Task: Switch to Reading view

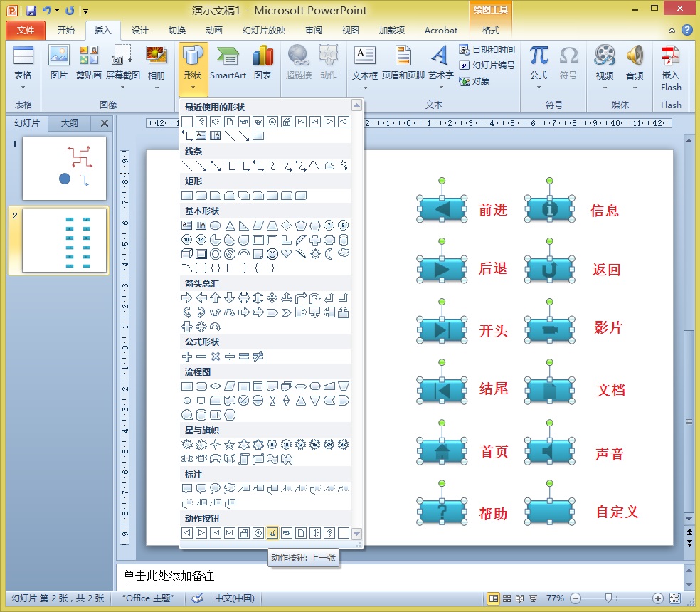Action: [x=519, y=598]
